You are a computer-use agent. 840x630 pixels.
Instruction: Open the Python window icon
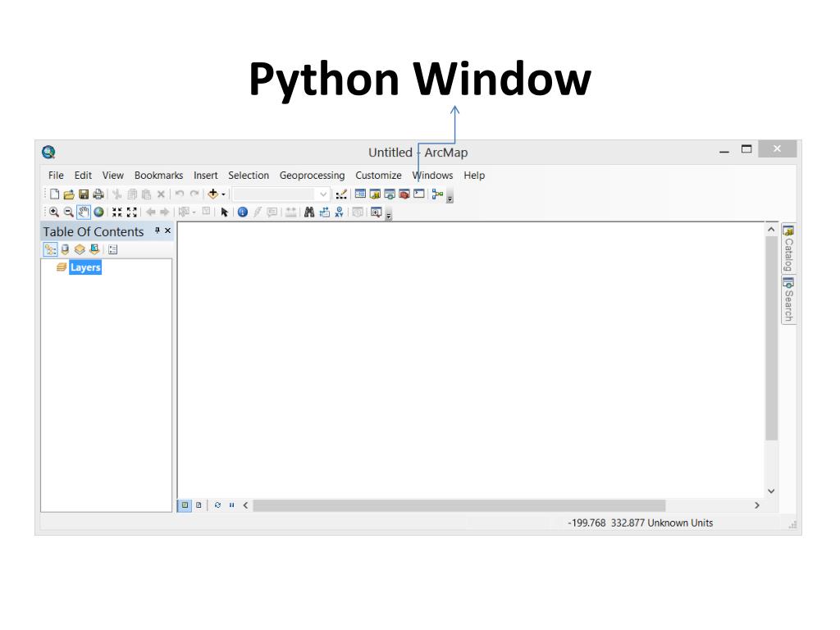pyautogui.click(x=419, y=194)
